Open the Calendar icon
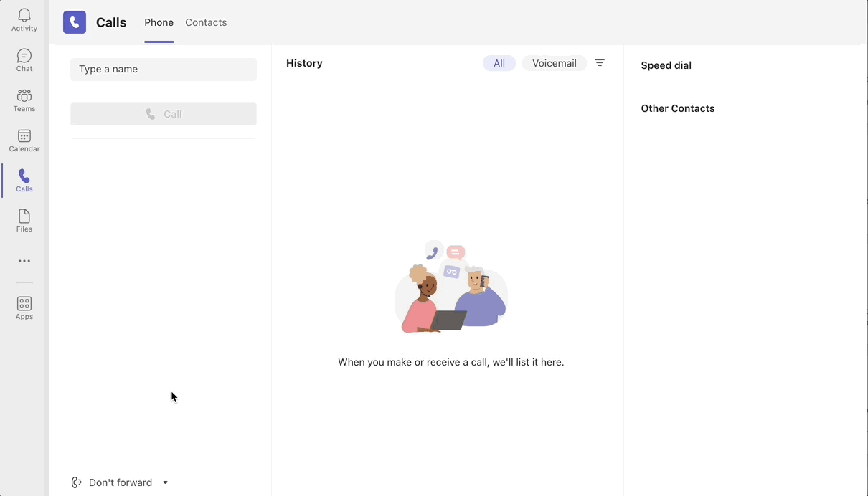 (x=24, y=138)
